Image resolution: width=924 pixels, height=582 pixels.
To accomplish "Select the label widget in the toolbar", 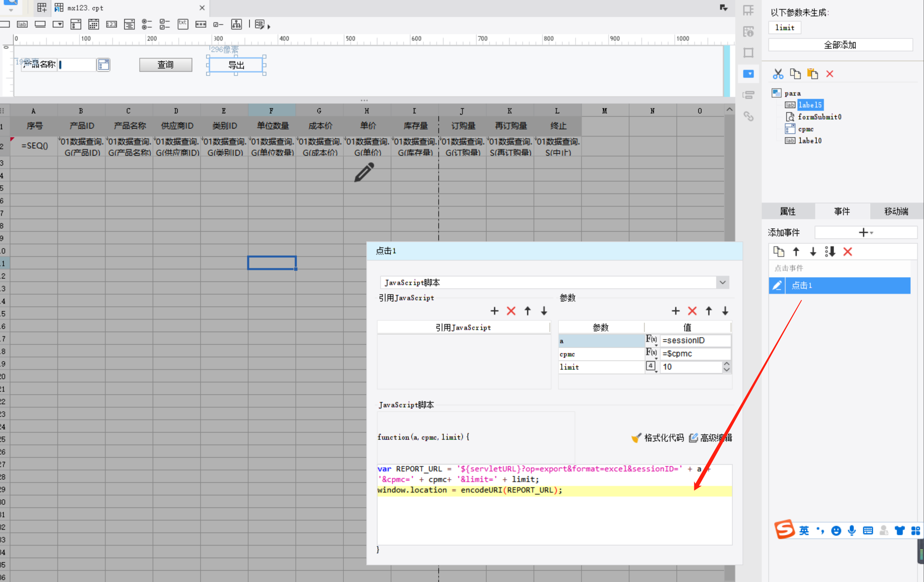I will (x=22, y=24).
